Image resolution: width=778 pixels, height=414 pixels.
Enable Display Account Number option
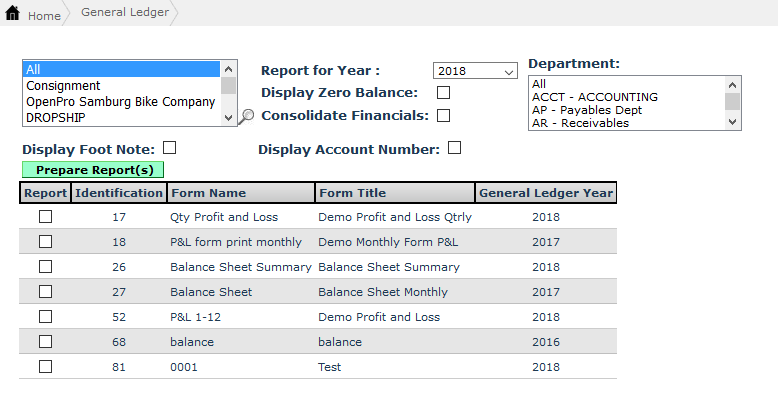pos(455,148)
